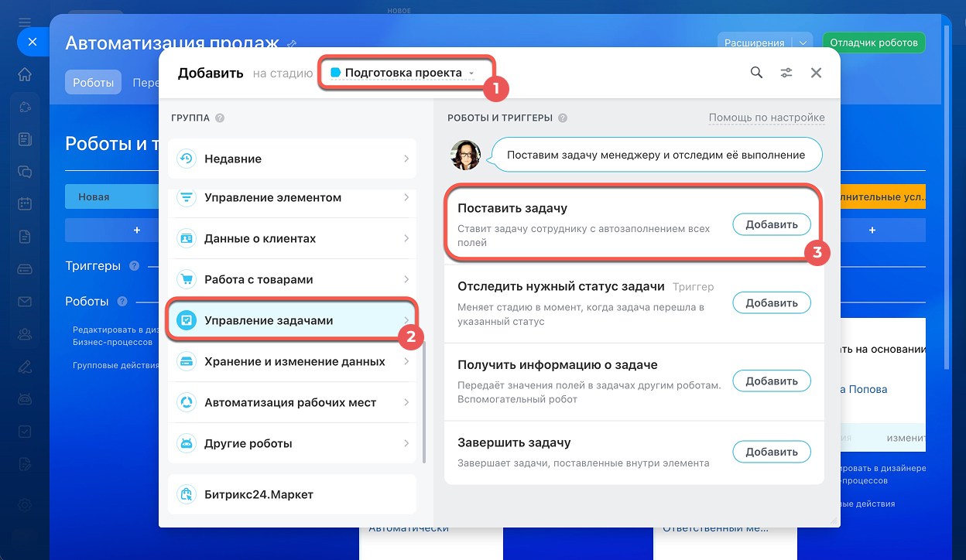Click the help icon next to ГРУППА
The image size is (966, 560).
click(220, 118)
